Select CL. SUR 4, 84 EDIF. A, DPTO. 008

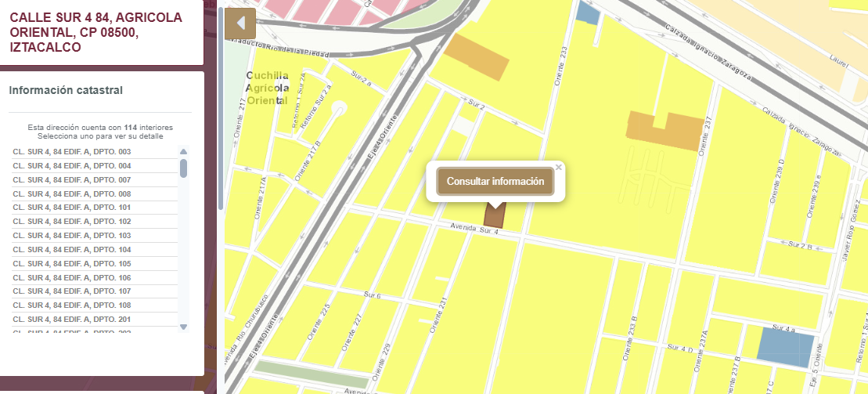pyautogui.click(x=94, y=194)
